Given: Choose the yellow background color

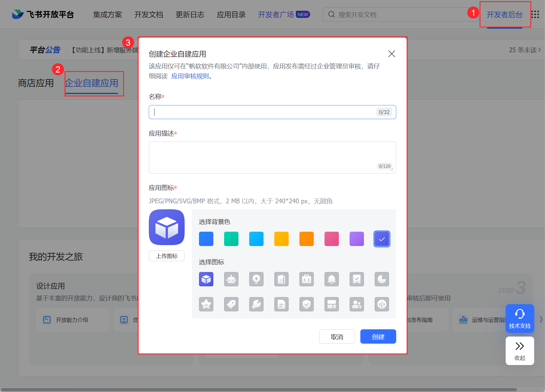Looking at the screenshot, I should [281, 239].
